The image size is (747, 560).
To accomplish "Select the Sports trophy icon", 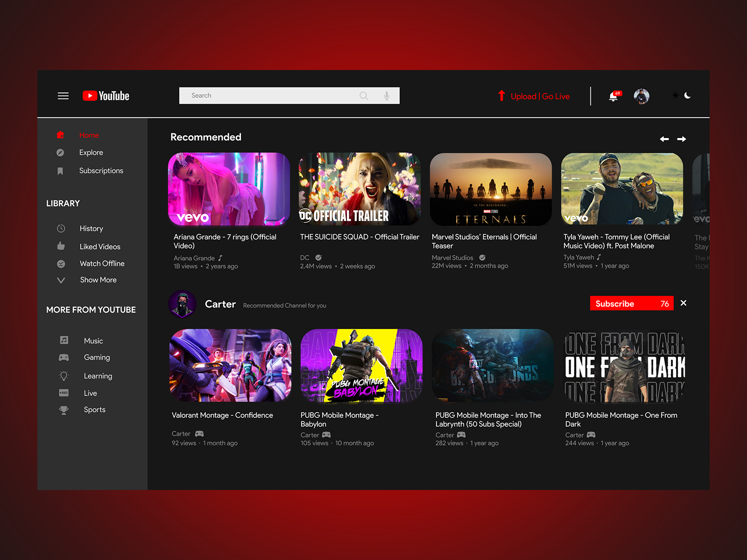I will [x=64, y=410].
